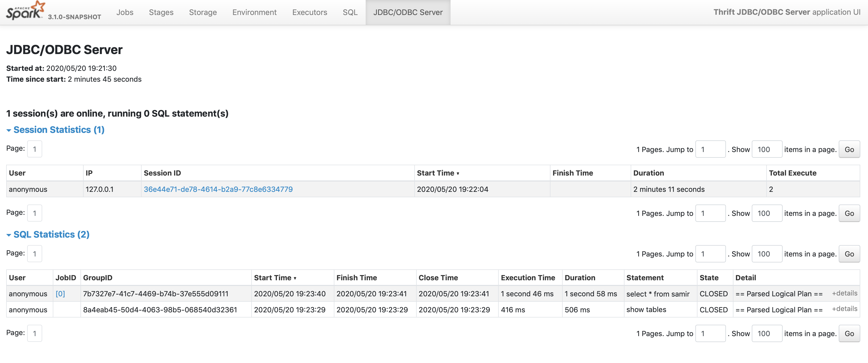
Task: Go to the Environment tab
Action: point(254,12)
